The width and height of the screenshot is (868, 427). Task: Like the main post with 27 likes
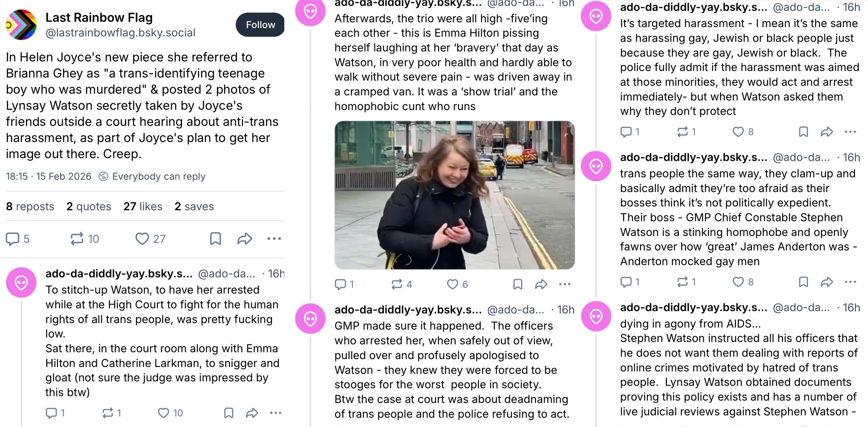tap(142, 239)
